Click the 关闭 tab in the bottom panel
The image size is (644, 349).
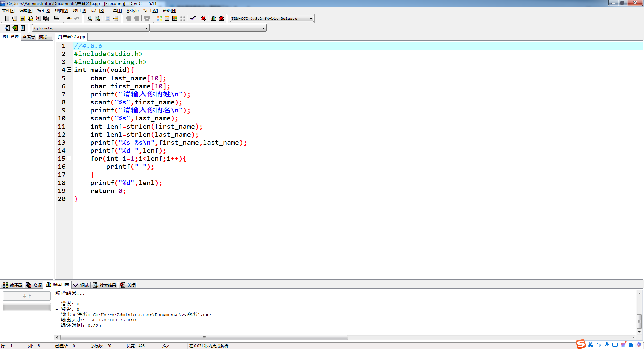pyautogui.click(x=128, y=285)
